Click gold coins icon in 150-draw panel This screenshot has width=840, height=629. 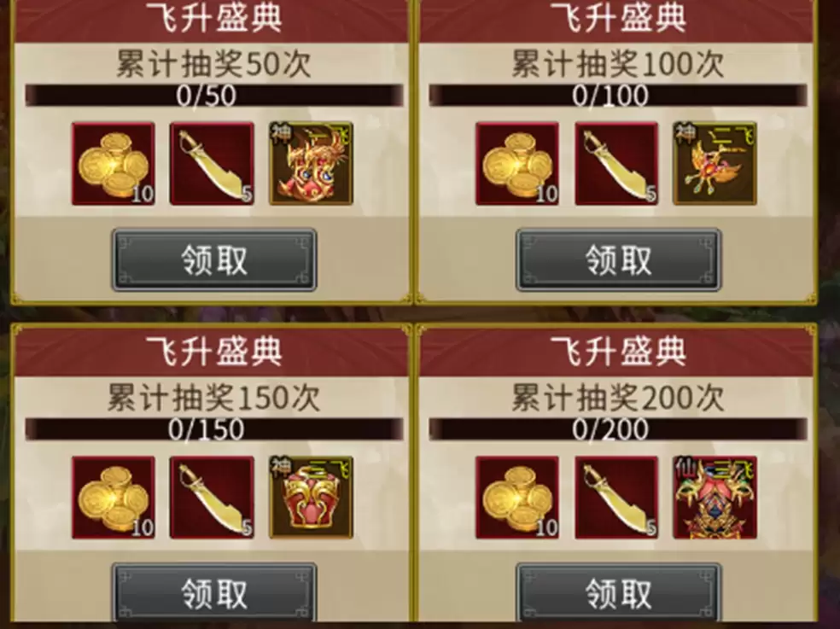point(114,498)
